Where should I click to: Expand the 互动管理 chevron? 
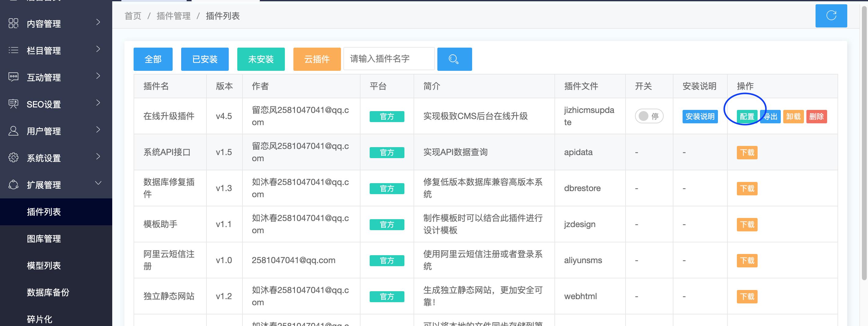coord(98,76)
